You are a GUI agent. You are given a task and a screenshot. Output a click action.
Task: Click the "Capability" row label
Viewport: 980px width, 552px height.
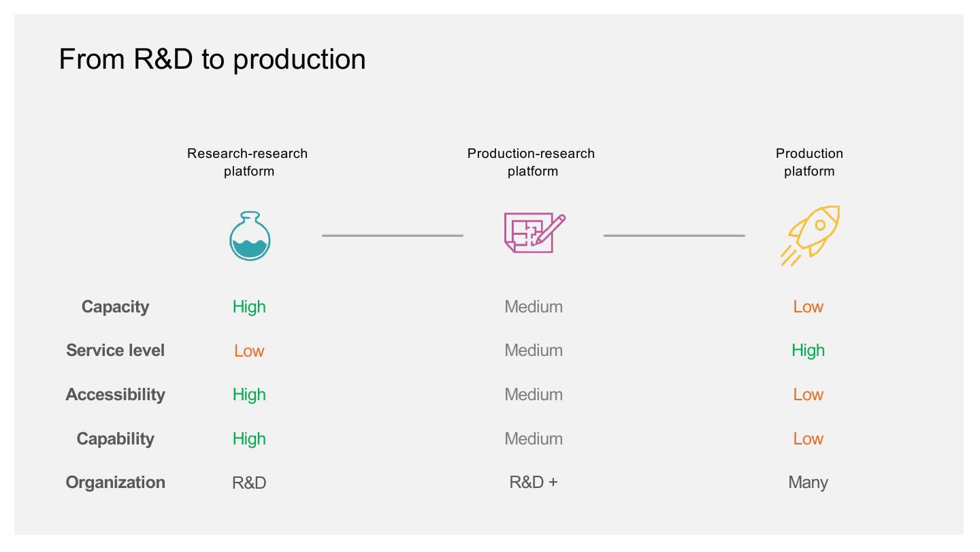click(x=115, y=439)
